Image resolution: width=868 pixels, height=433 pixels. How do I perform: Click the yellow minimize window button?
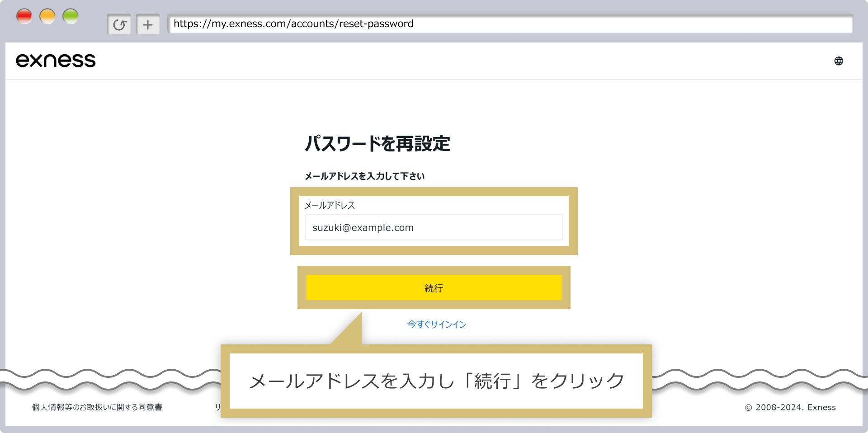[x=47, y=16]
